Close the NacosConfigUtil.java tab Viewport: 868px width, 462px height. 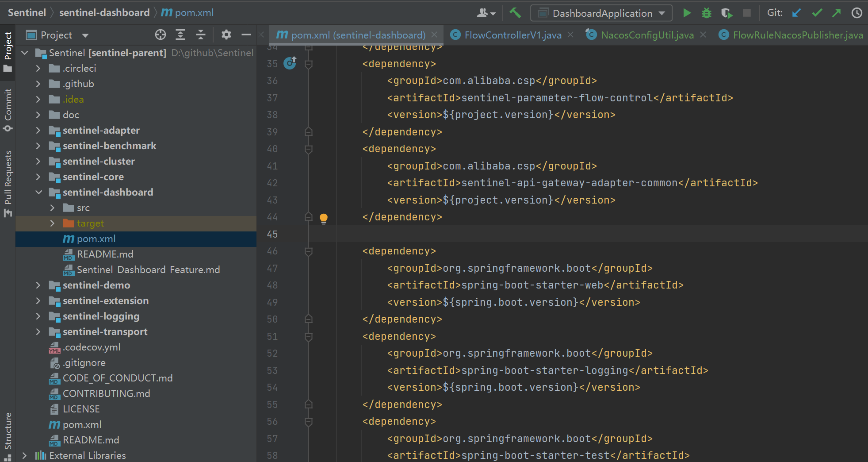click(703, 35)
